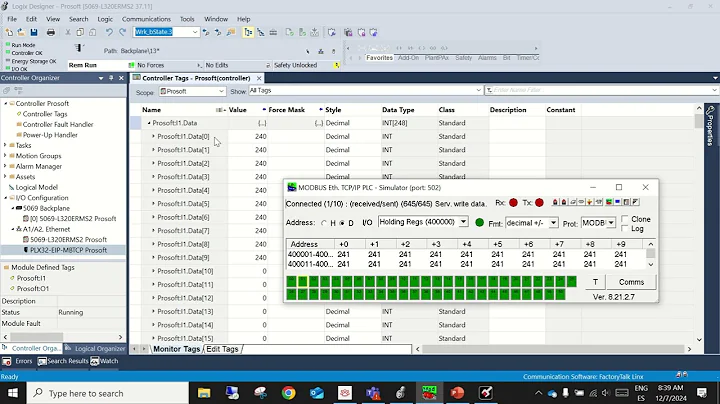This screenshot has height=404, width=720.
Task: Click the Redo arrow icon
Action: (x=122, y=32)
